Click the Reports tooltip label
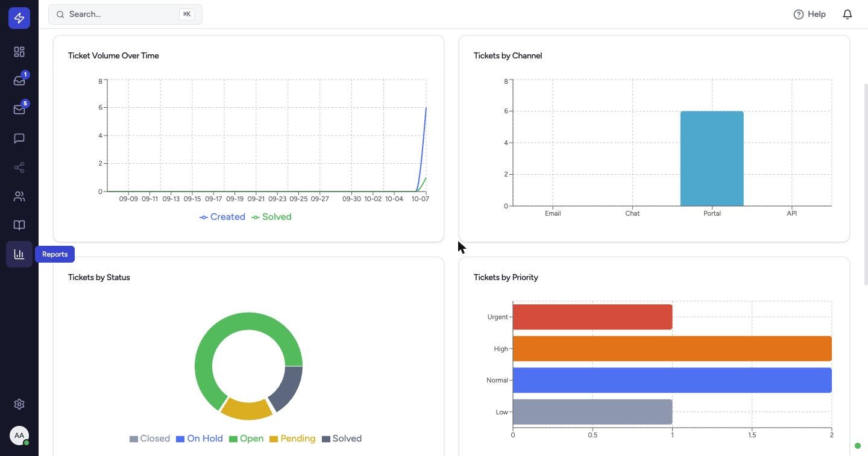Screen dimensions: 868x456 (x=55, y=254)
